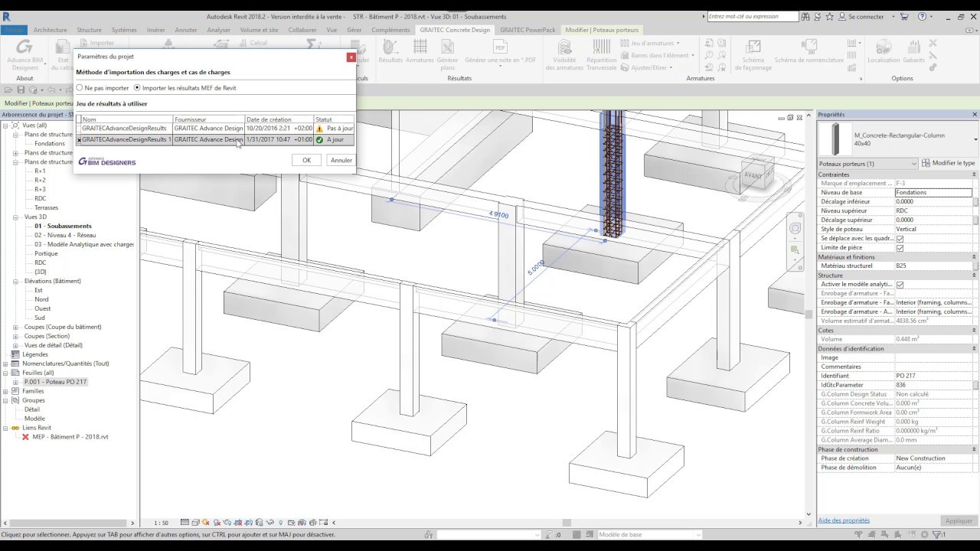Click the view scale 1:50 control
Image resolution: width=980 pixels, height=551 pixels.
pos(162,523)
